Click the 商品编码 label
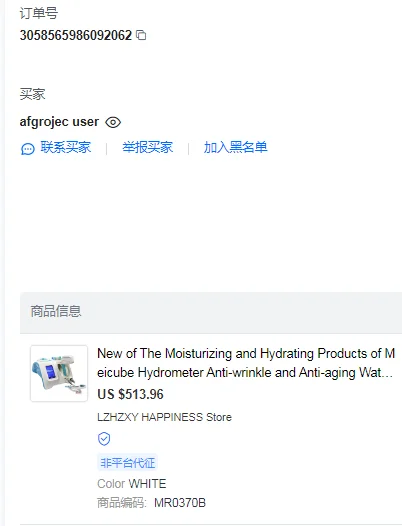Screen dimensions: 402x526 click(122, 503)
